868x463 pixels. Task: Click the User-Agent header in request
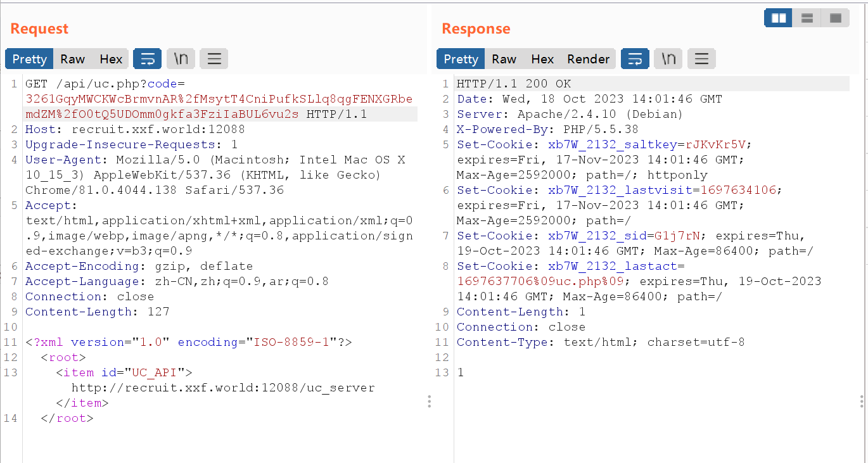pyautogui.click(x=215, y=175)
